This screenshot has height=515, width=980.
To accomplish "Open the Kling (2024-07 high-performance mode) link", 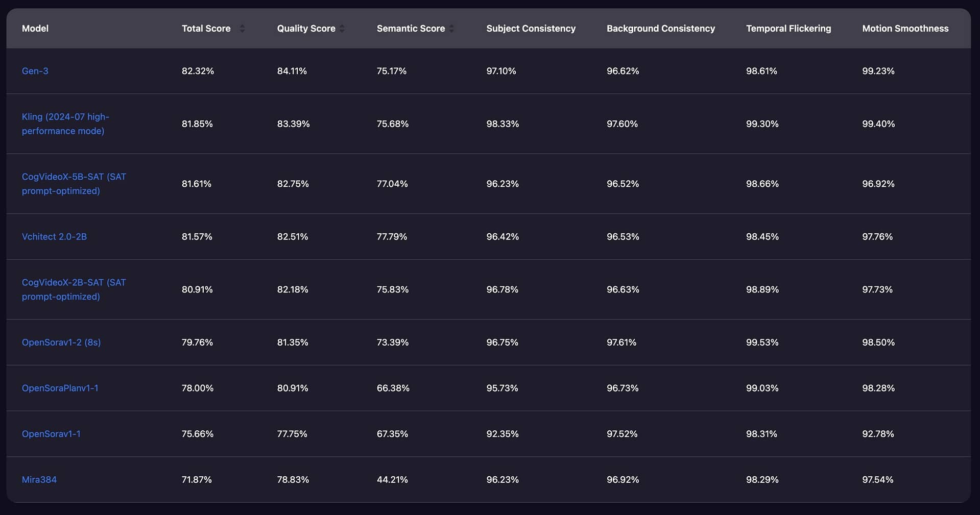I will [x=65, y=124].
